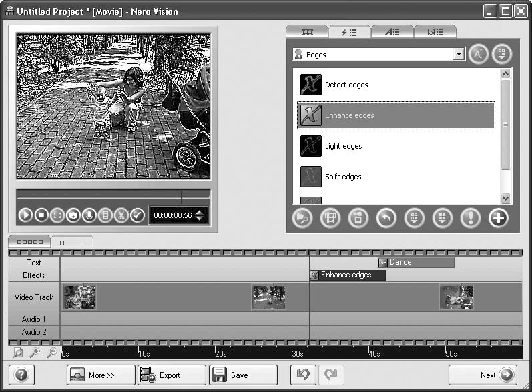Open the Edges effect category dropdown
The width and height of the screenshot is (532, 392).
pyautogui.click(x=458, y=55)
